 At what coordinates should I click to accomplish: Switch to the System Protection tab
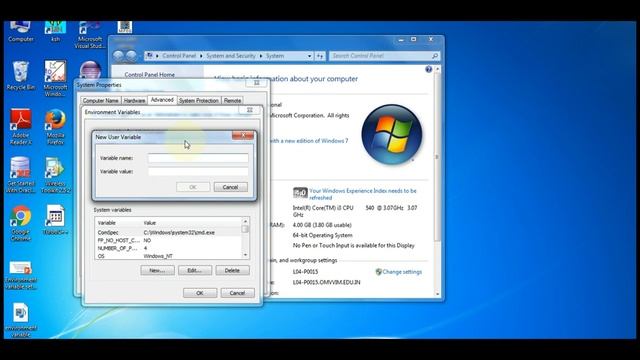point(199,100)
